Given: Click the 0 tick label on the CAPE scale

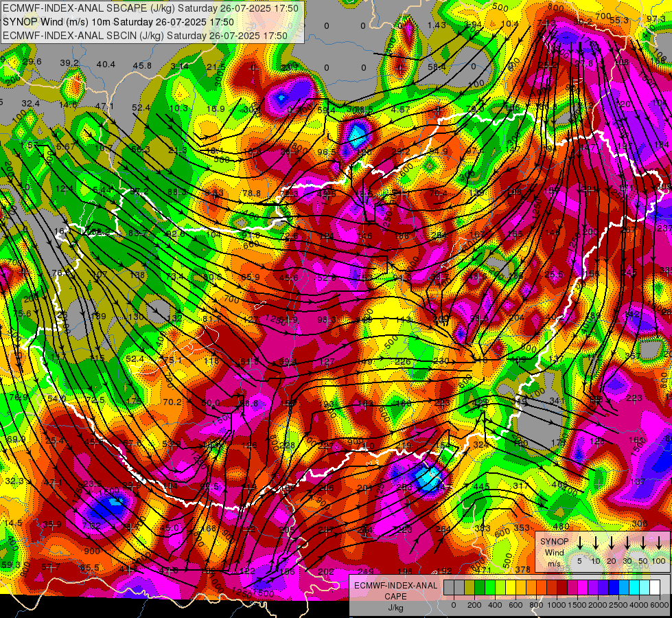Looking at the screenshot, I should pos(454,605).
